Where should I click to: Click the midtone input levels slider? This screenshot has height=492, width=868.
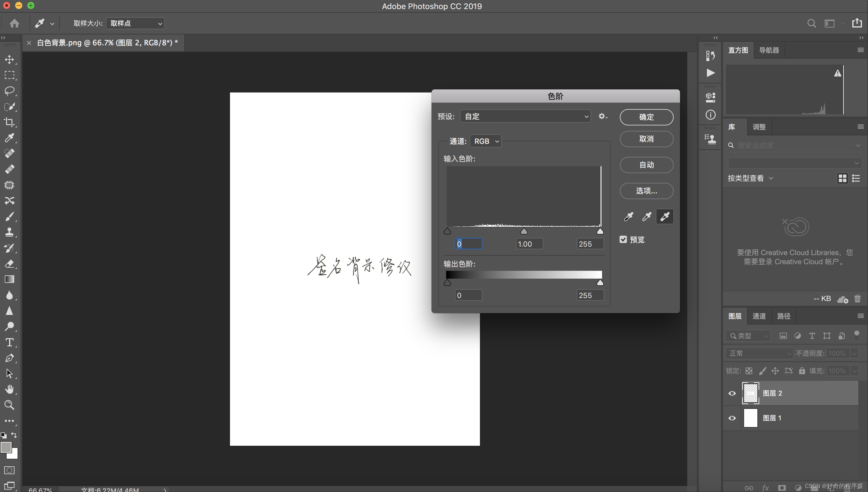point(524,231)
